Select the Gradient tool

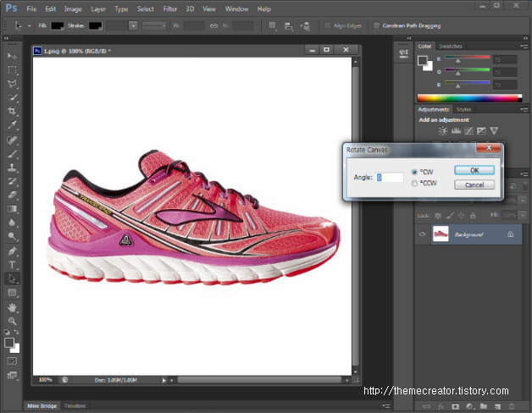point(12,208)
